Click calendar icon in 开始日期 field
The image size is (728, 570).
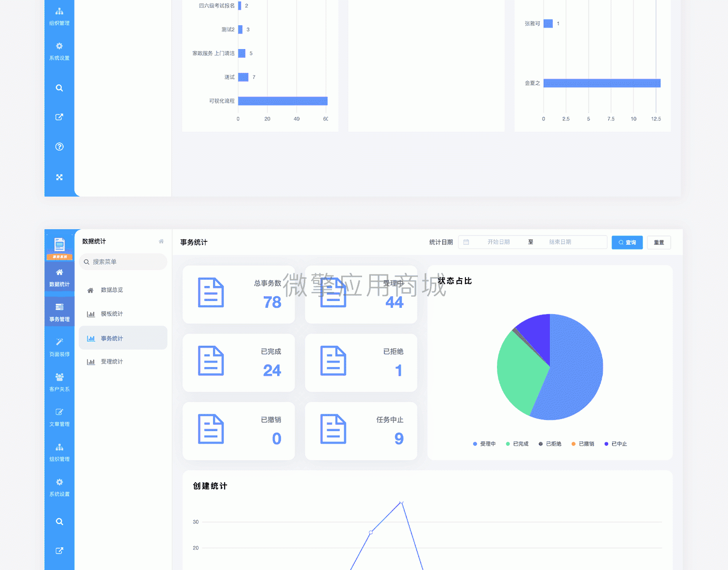(466, 242)
